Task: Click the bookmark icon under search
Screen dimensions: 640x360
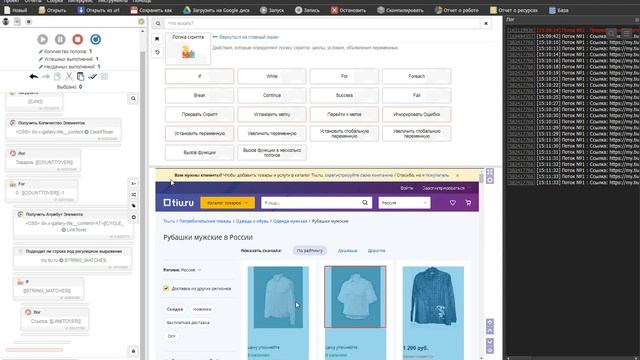Action: click(157, 39)
